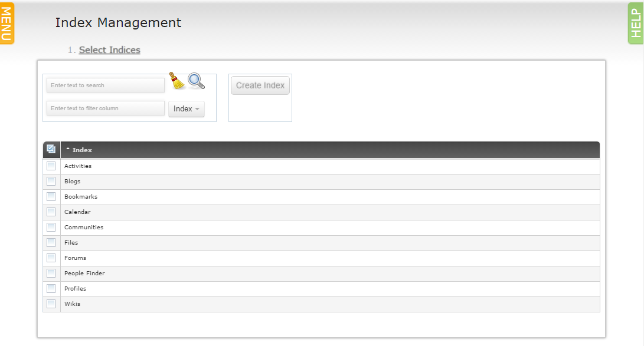Screen dimensions: 644x346
Task: Check the Activities index checkbox
Action: 51,166
